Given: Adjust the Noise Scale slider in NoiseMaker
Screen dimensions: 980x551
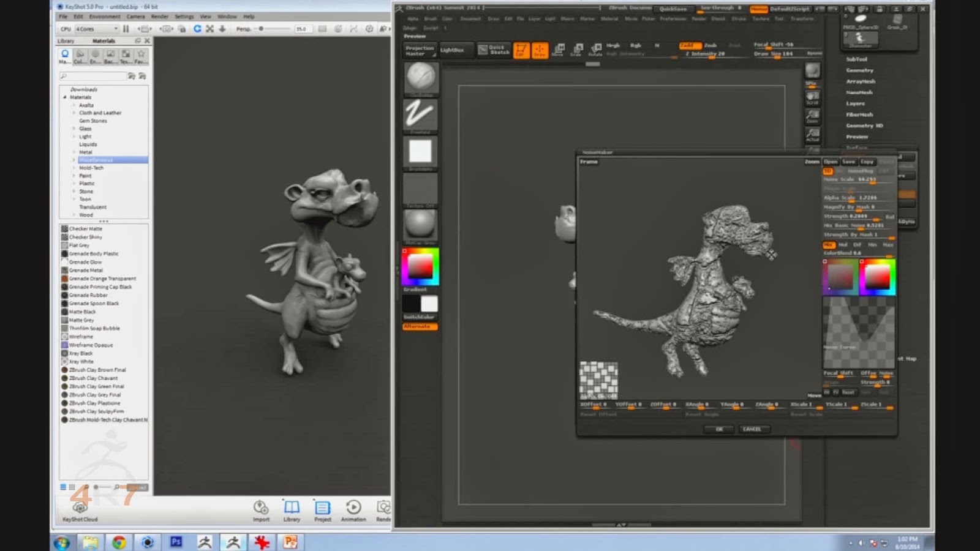Looking at the screenshot, I should 859,180.
